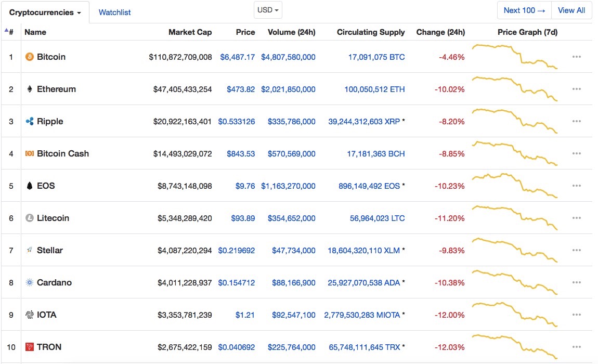This screenshot has width=598, height=364.
Task: Click the TRON logo icon
Action: 29,347
